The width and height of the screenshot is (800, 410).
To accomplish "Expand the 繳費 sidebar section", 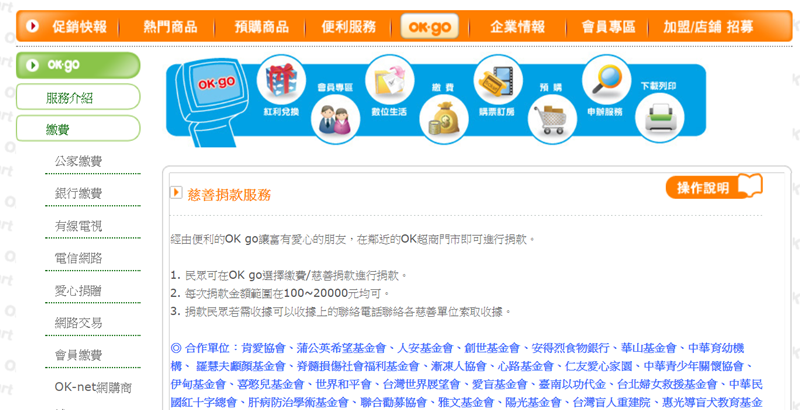I will tap(78, 129).
